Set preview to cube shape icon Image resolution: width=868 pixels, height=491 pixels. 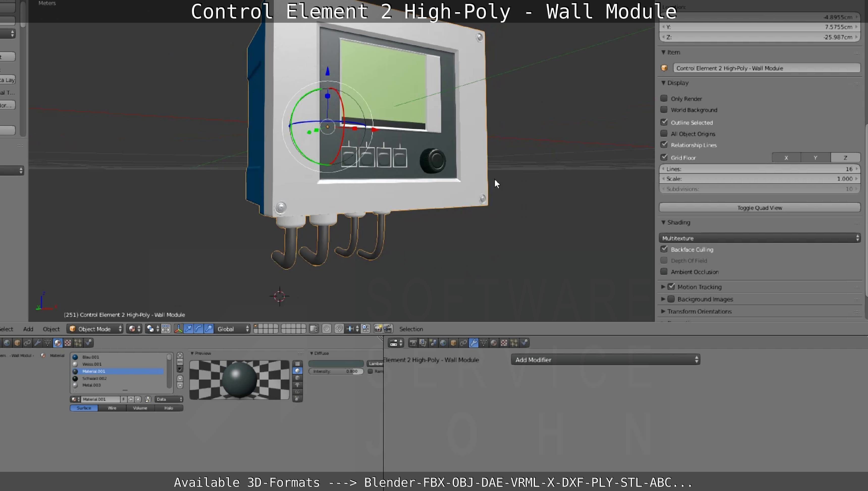pos(298,378)
